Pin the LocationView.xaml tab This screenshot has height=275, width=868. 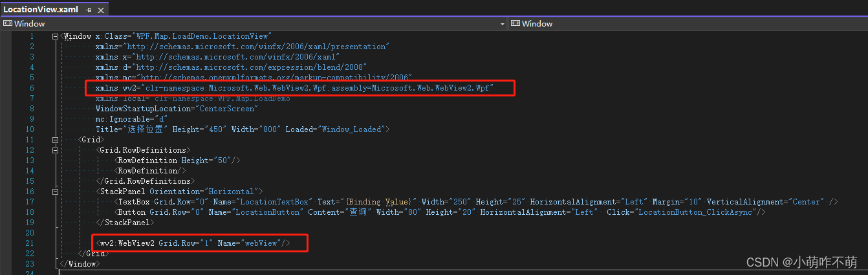point(89,10)
